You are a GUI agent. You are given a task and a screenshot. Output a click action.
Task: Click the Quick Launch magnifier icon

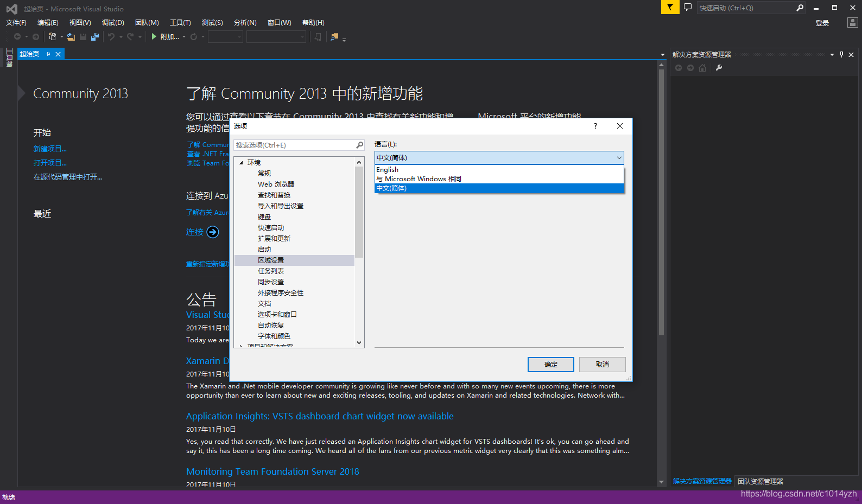click(x=800, y=8)
